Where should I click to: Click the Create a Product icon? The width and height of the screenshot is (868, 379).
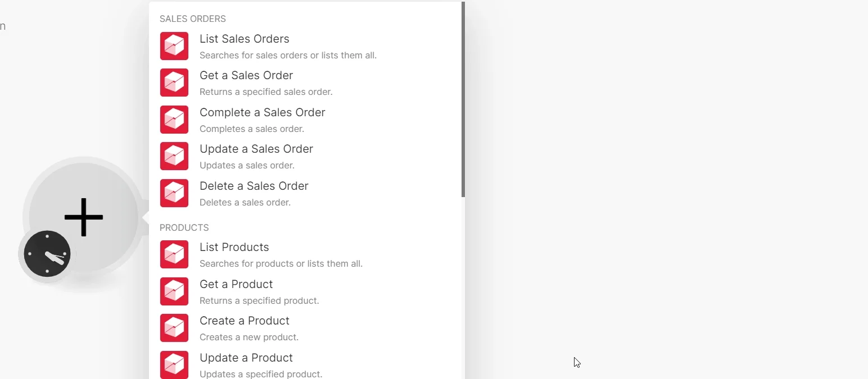click(174, 328)
